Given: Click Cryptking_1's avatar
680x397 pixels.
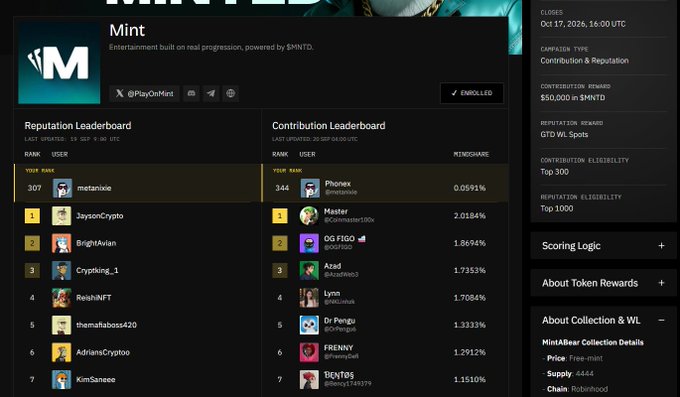Looking at the screenshot, I should 62,270.
